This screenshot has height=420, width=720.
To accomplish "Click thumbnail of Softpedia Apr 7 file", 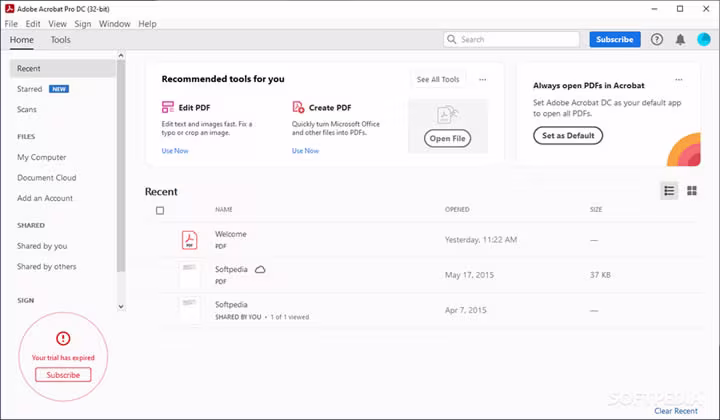I will click(x=189, y=310).
